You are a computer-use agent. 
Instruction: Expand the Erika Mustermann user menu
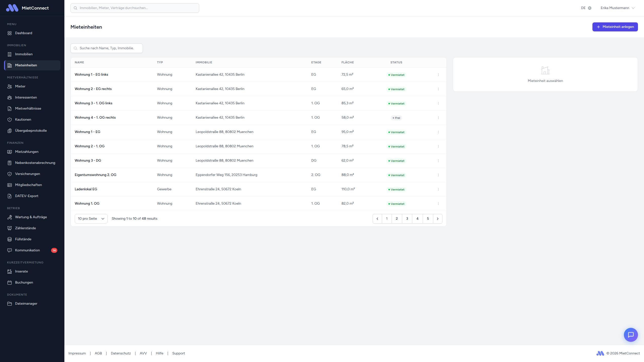click(617, 8)
